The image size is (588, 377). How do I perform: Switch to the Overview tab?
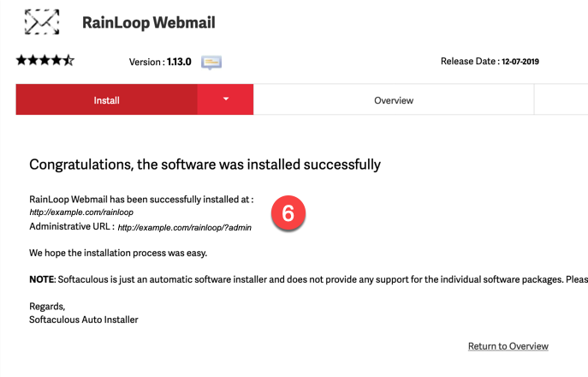pos(394,100)
